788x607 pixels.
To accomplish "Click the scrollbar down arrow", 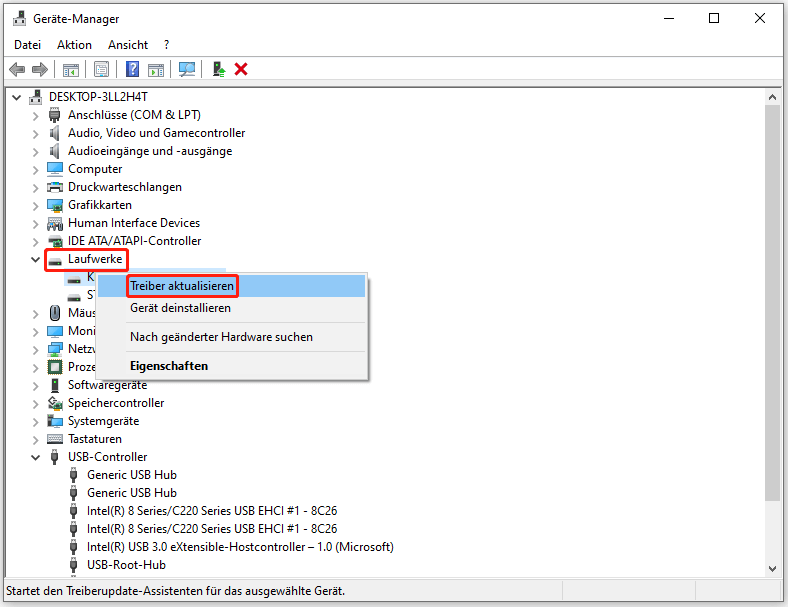I will (772, 569).
